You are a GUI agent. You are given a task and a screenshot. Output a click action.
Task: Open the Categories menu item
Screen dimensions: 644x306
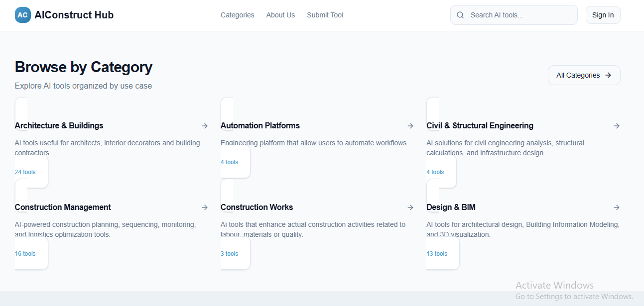click(x=237, y=15)
